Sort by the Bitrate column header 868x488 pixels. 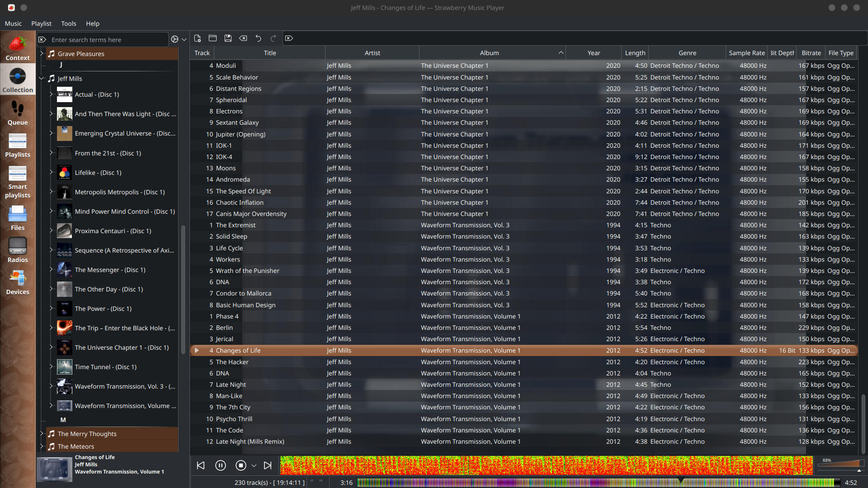[811, 53]
